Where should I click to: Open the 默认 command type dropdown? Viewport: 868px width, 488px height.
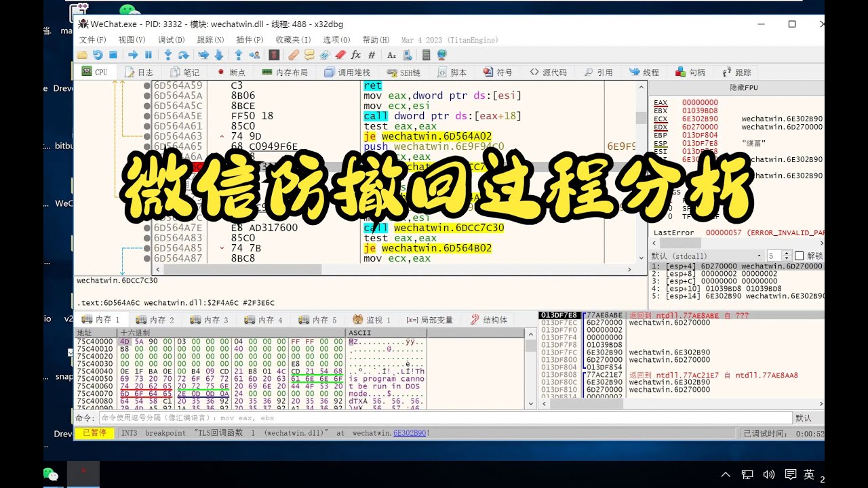808,418
